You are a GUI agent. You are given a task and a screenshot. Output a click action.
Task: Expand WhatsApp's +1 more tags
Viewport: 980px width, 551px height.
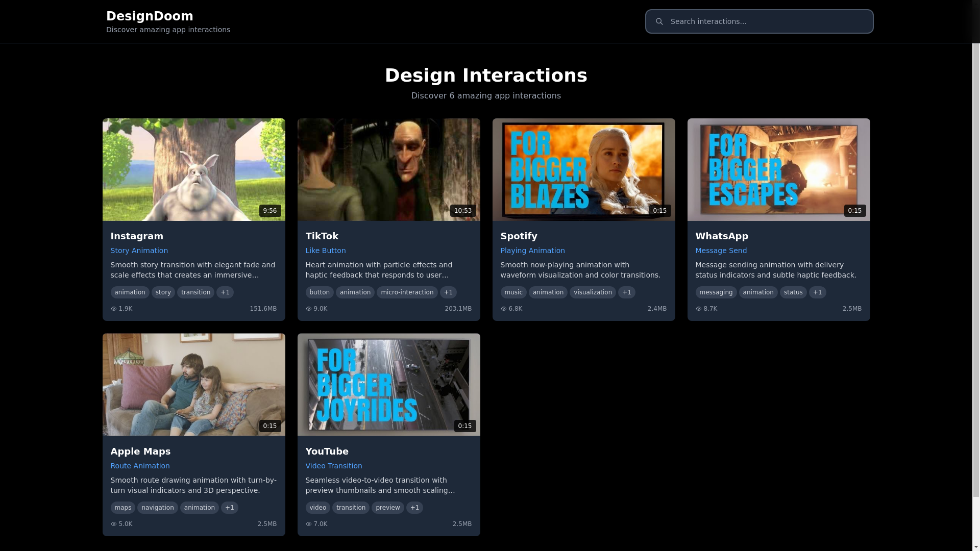click(x=818, y=292)
